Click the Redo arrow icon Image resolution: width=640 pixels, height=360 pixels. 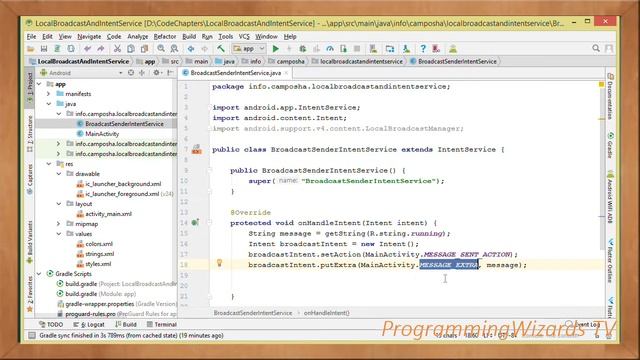click(100, 49)
